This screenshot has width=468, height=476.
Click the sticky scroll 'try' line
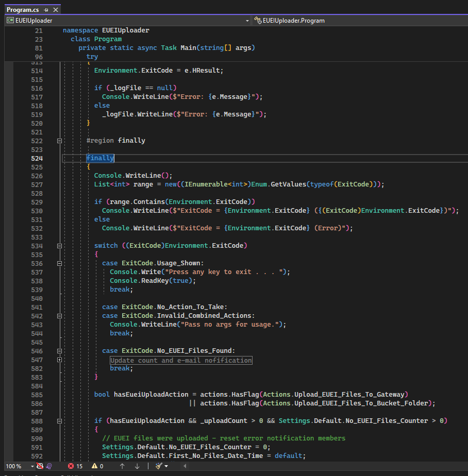[92, 57]
